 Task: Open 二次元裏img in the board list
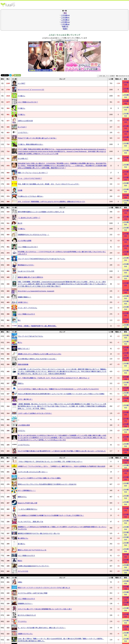pos(65,15)
